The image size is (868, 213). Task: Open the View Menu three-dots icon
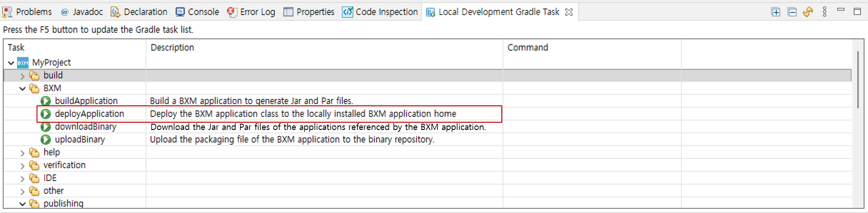(x=825, y=12)
